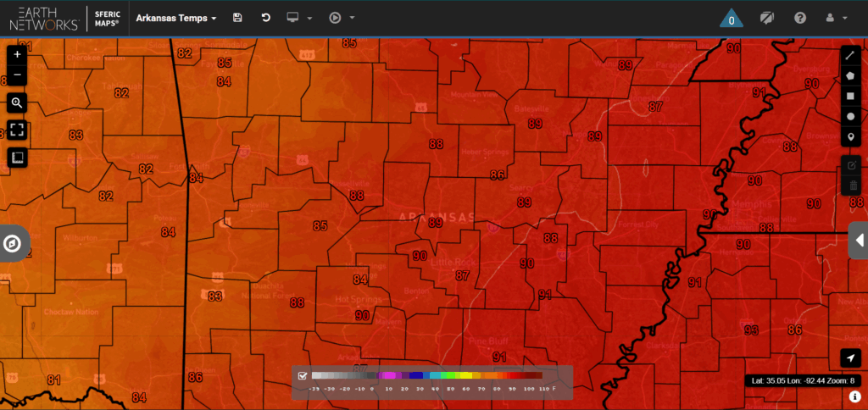The width and height of the screenshot is (868, 410).
Task: Toggle the map layers panel button
Action: pyautogui.click(x=18, y=157)
